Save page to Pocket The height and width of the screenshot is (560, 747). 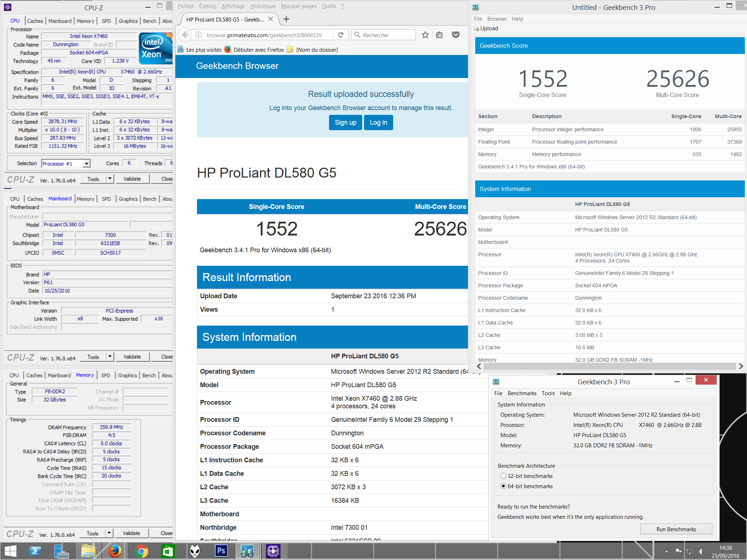point(456,35)
